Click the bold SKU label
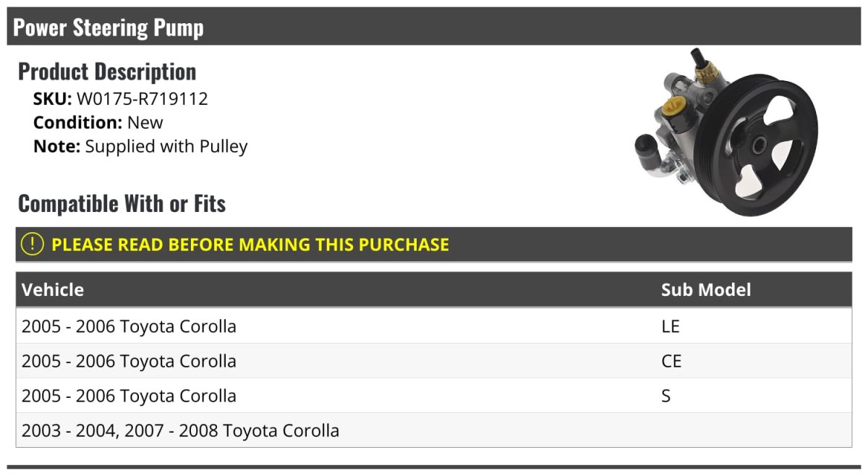The image size is (868, 476). 52,99
